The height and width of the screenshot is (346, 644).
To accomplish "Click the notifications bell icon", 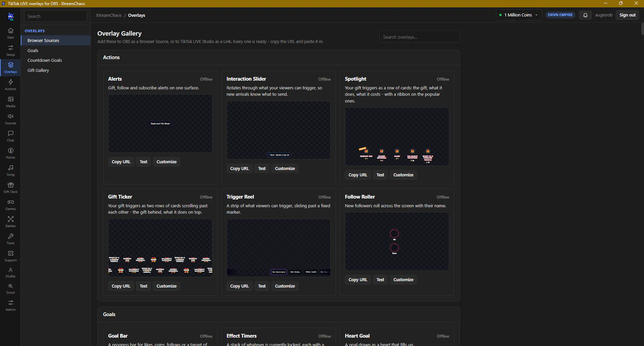I will [585, 15].
